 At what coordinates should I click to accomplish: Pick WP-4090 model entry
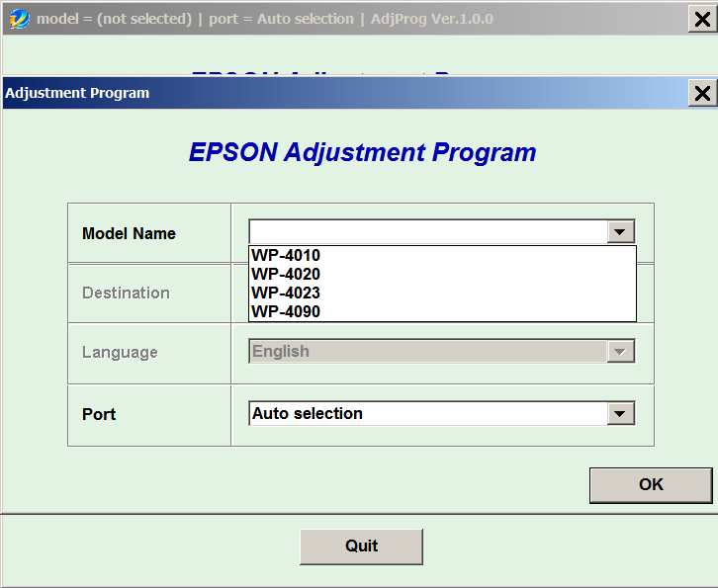click(x=442, y=311)
